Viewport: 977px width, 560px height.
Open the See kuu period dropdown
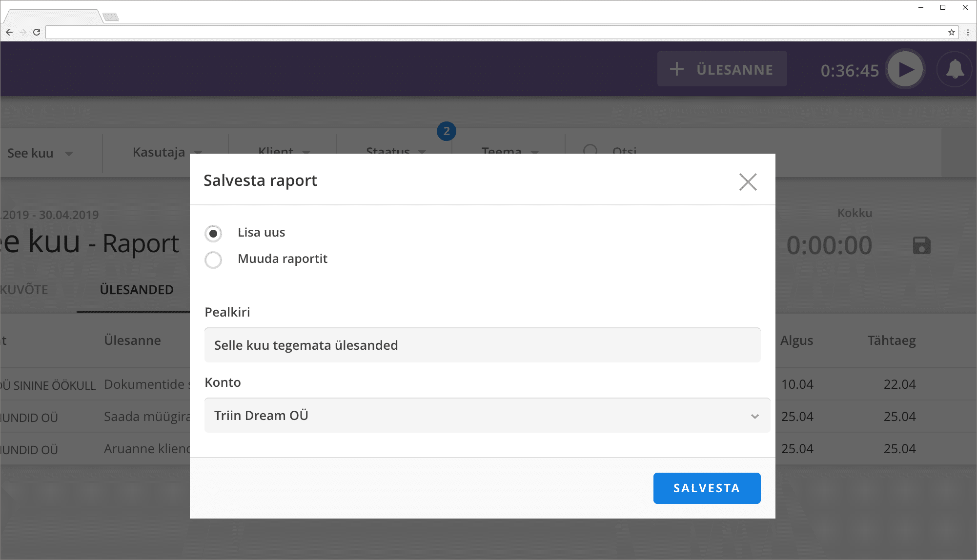[40, 153]
